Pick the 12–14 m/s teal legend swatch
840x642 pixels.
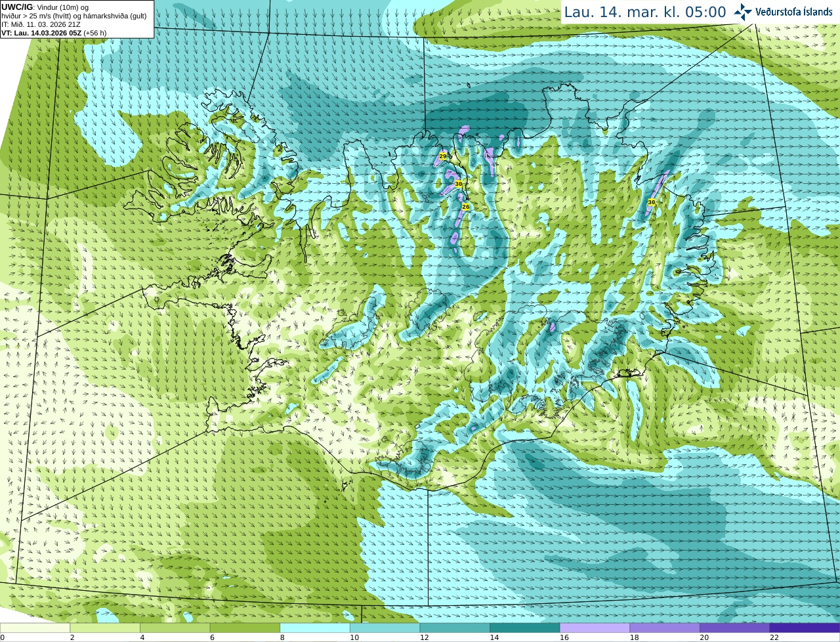tap(455, 628)
